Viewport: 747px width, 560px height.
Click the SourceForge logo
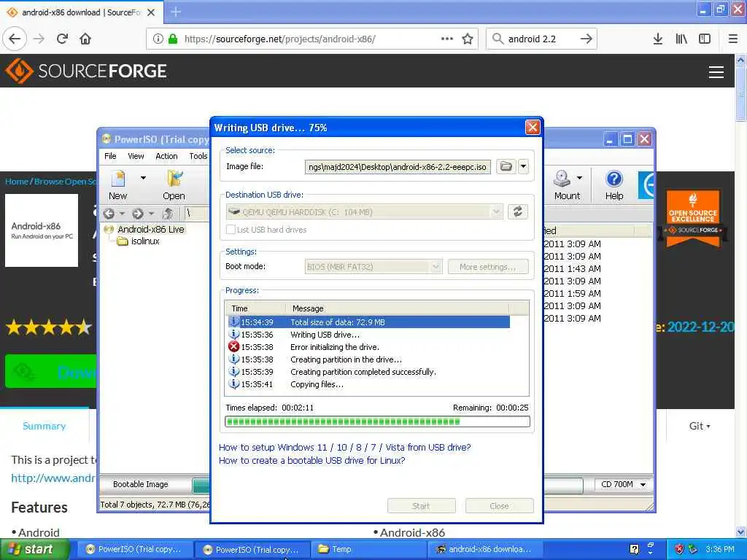(86, 71)
